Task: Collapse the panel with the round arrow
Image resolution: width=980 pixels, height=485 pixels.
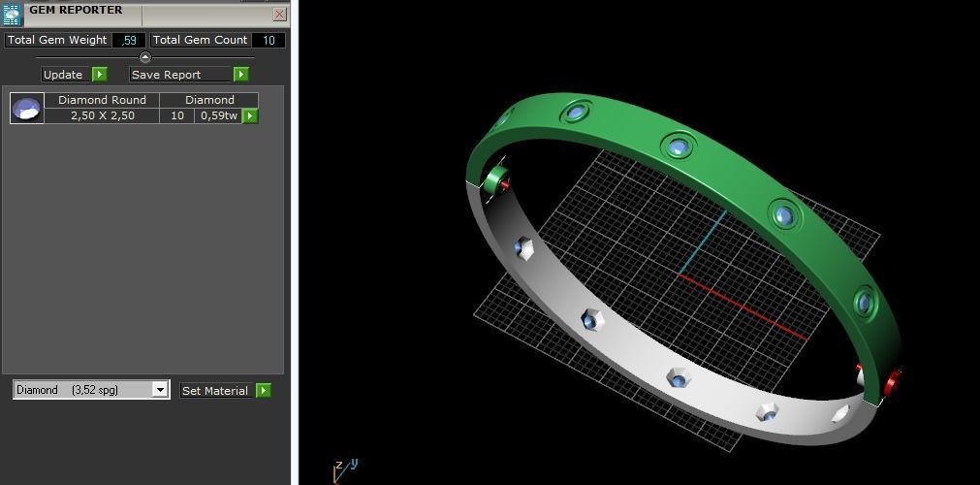Action: [x=145, y=57]
